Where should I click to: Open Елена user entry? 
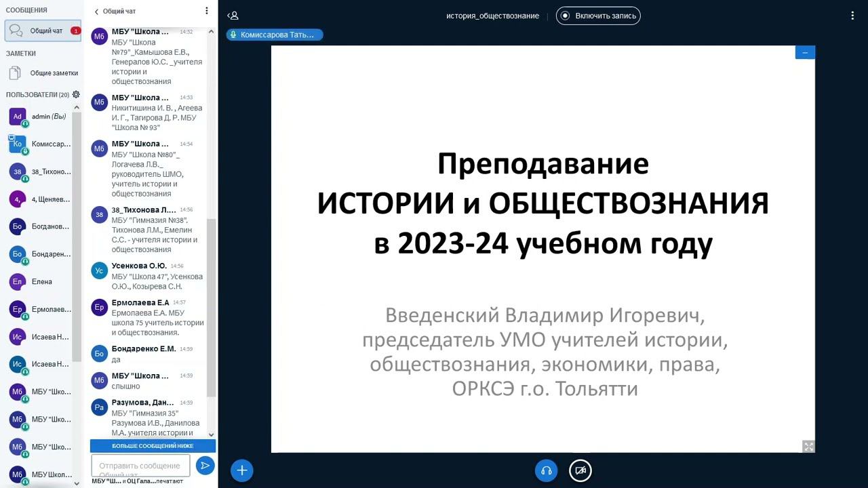click(42, 281)
